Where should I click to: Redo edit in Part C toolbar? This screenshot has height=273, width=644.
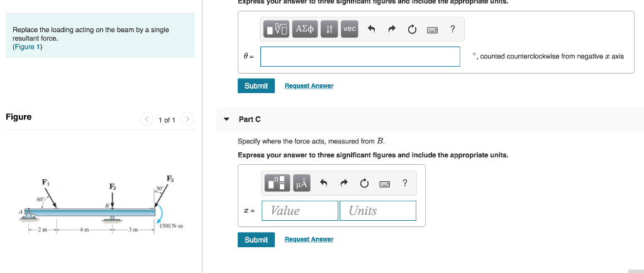point(344,183)
